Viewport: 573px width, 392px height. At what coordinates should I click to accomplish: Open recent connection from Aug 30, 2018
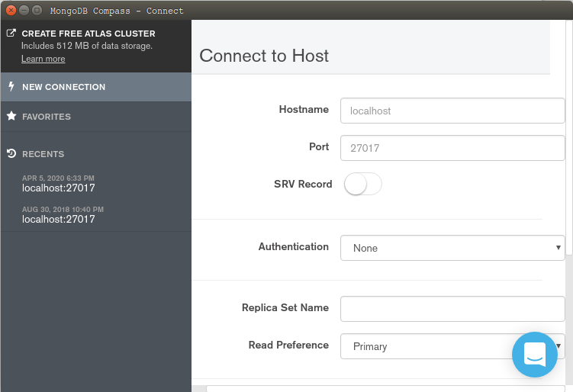63,215
